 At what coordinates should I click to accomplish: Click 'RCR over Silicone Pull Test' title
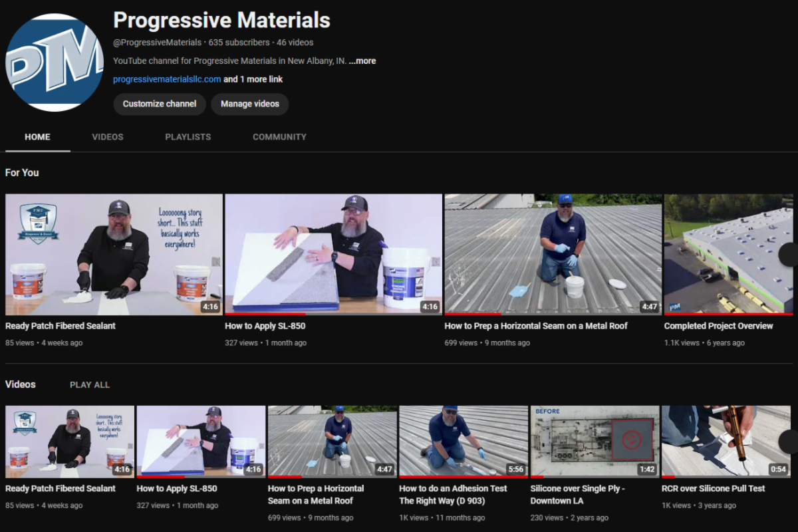click(714, 488)
